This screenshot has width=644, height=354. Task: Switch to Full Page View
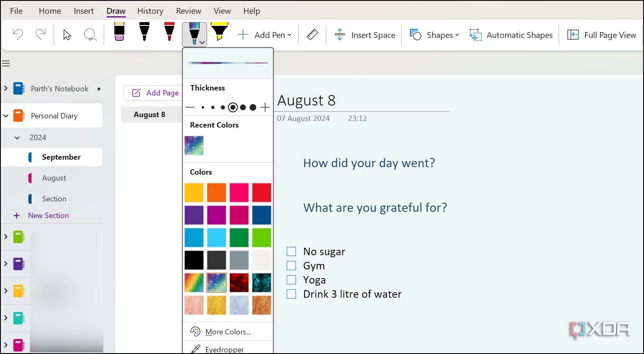coord(601,35)
